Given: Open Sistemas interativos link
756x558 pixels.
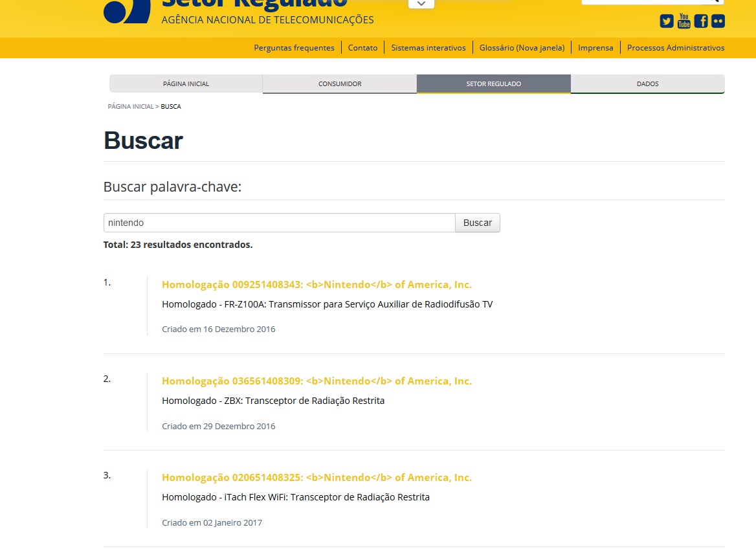Looking at the screenshot, I should pyautogui.click(x=428, y=48).
